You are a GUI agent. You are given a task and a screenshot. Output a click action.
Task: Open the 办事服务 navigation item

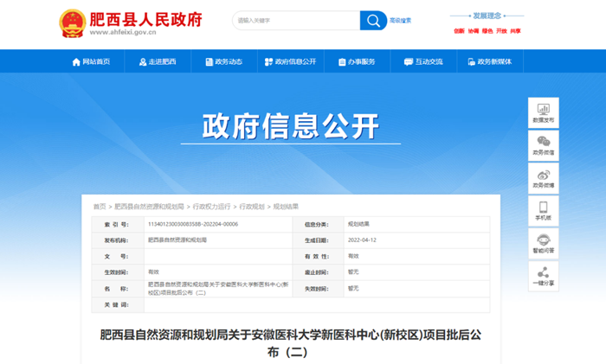pos(356,62)
